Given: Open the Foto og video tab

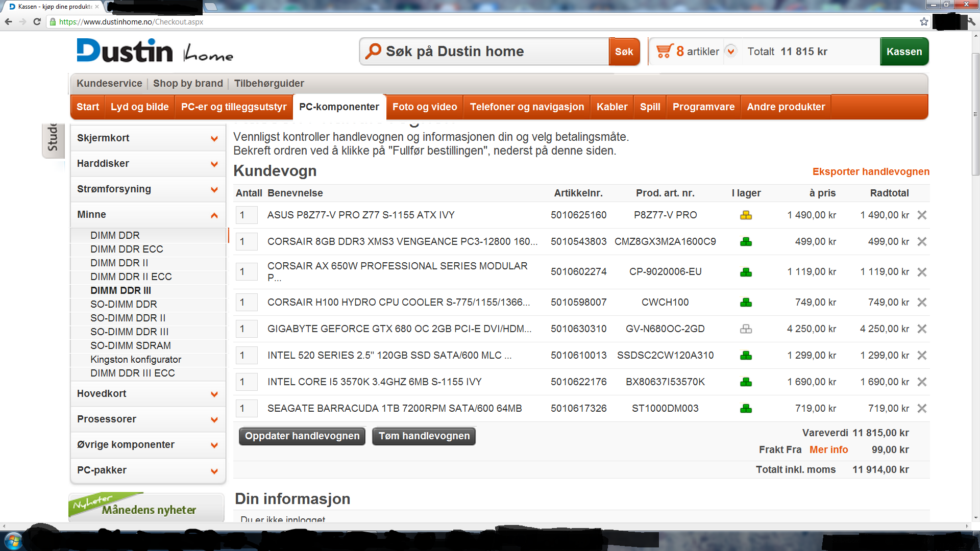Looking at the screenshot, I should coord(425,107).
